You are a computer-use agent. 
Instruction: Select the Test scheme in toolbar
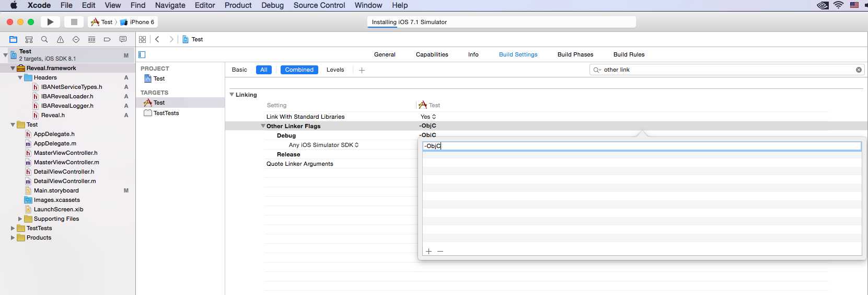tap(102, 22)
